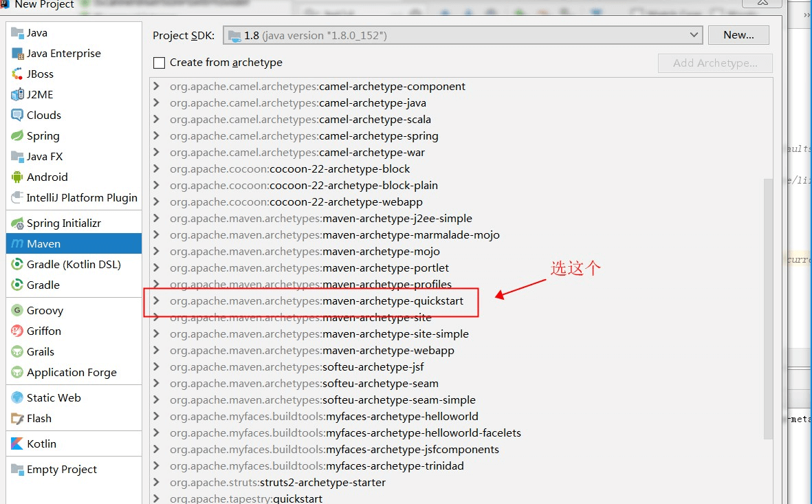Viewport: 812px width, 504px height.
Task: Expand cocoon-22-archetype-block node
Action: [156, 169]
